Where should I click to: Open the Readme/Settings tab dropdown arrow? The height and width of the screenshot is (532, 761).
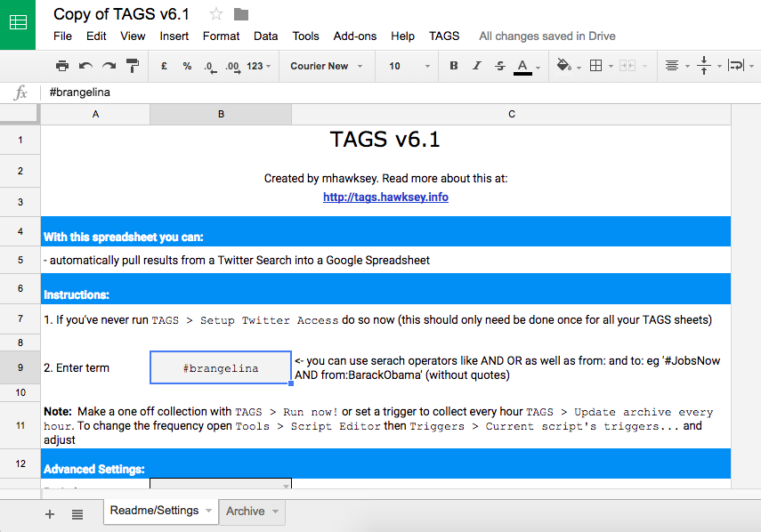(x=208, y=511)
